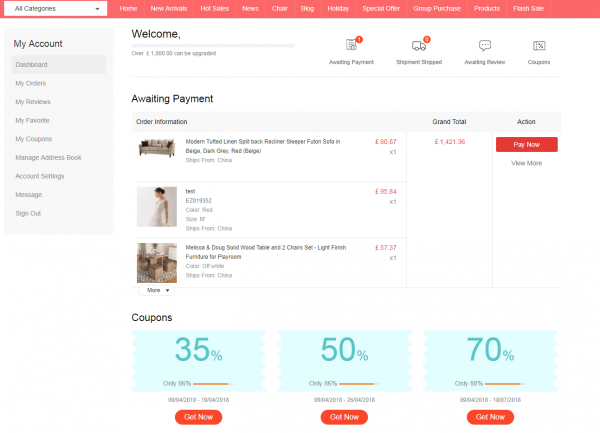
Task: Claim the 70% coupon with Get Now
Action: (x=490, y=416)
